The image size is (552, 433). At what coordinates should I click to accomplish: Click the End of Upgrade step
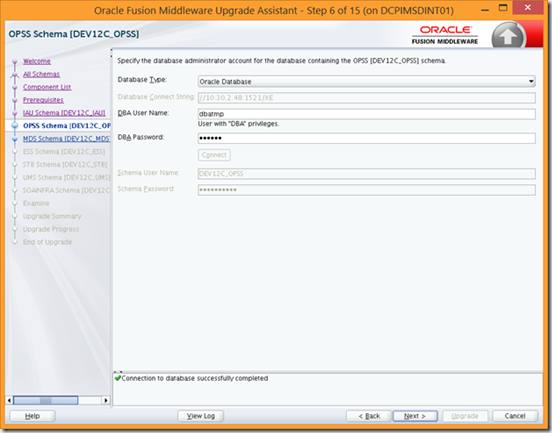pyautogui.click(x=47, y=242)
